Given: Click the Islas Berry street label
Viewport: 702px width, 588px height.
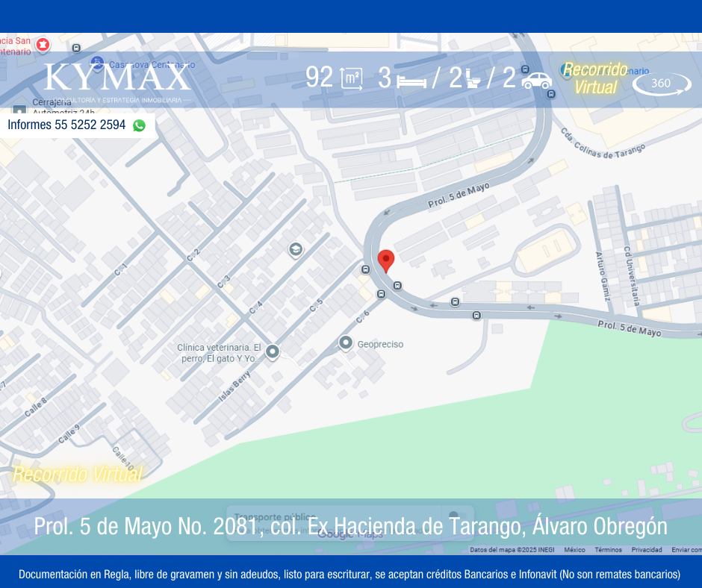Looking at the screenshot, I should (234, 387).
